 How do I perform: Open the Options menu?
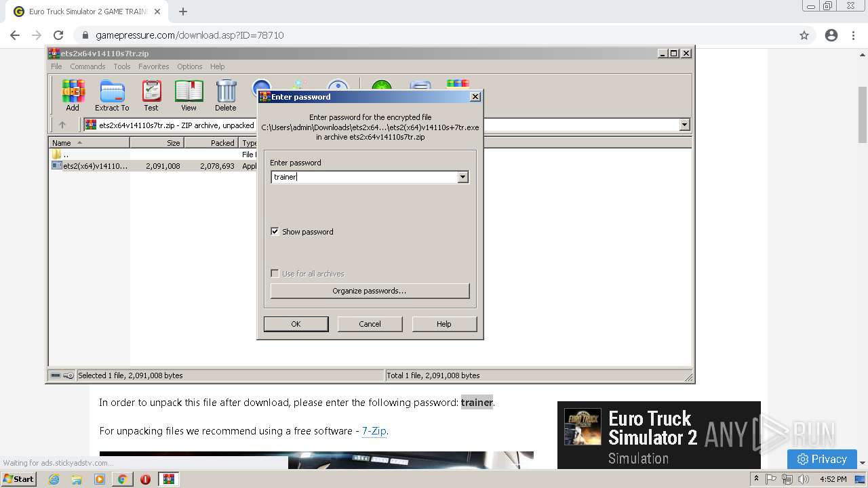[x=190, y=66]
